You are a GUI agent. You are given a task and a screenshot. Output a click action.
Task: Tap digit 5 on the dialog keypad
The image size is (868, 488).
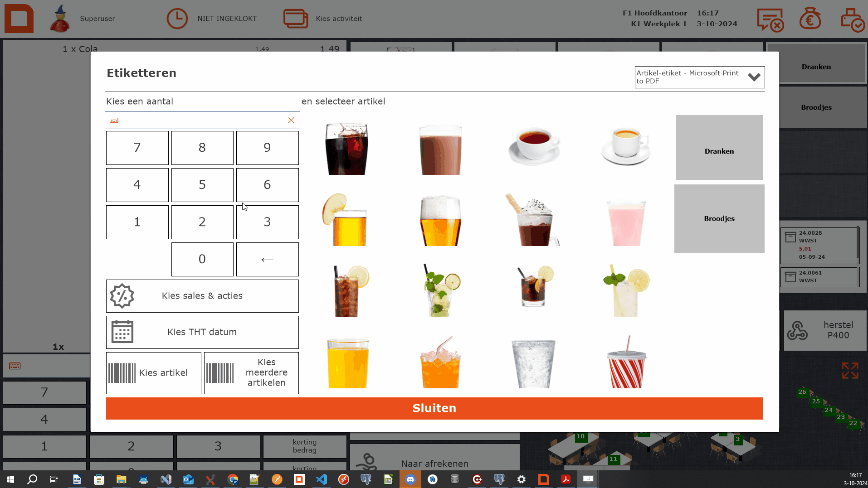pos(202,185)
